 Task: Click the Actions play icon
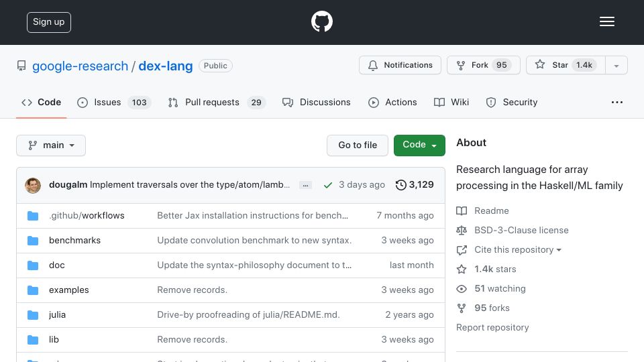click(374, 103)
